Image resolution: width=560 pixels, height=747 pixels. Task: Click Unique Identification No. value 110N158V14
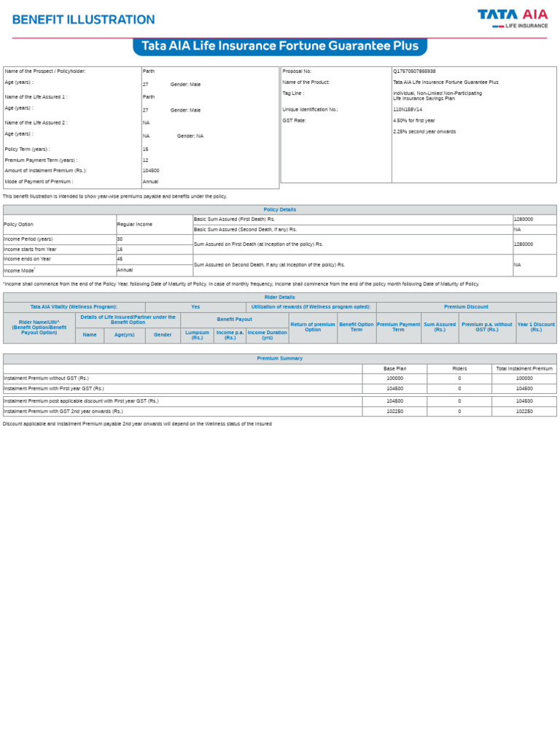point(408,109)
